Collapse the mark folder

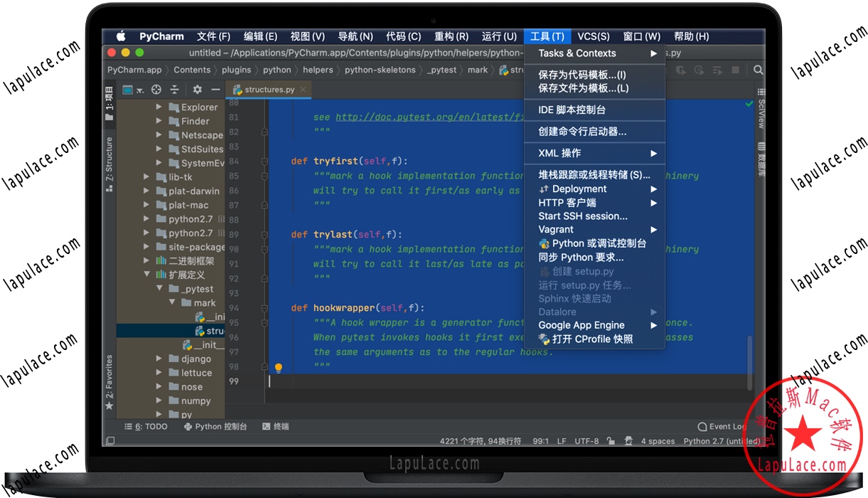[172, 302]
